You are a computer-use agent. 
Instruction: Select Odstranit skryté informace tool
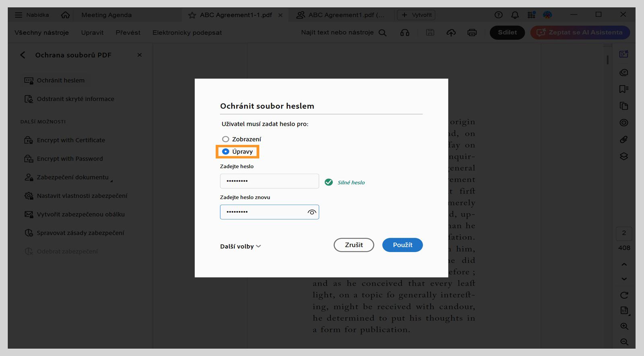69,99
